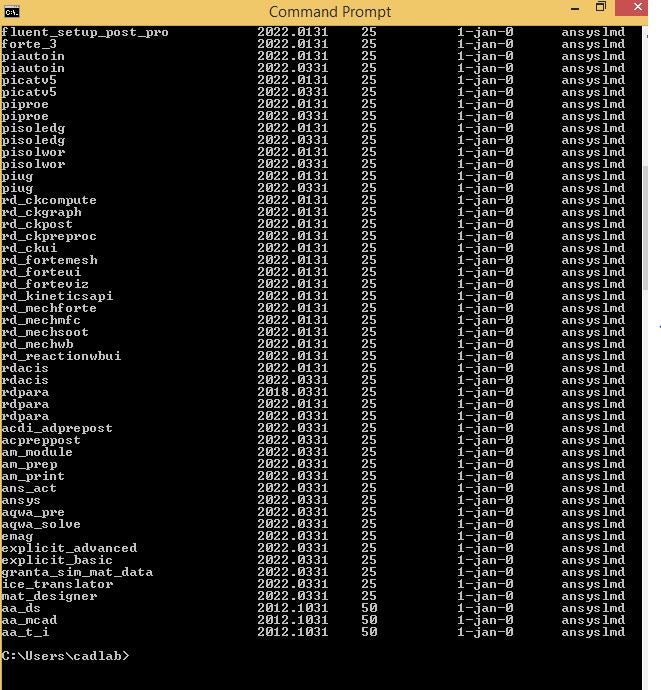Click the ansys feature name text
The height and width of the screenshot is (690, 661).
pyautogui.click(x=21, y=500)
